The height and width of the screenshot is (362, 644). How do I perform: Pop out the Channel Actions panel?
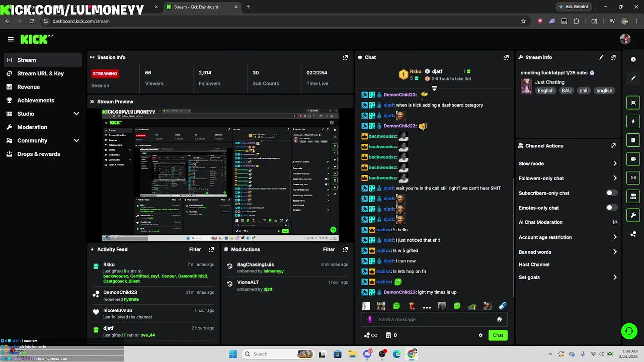coord(613,146)
